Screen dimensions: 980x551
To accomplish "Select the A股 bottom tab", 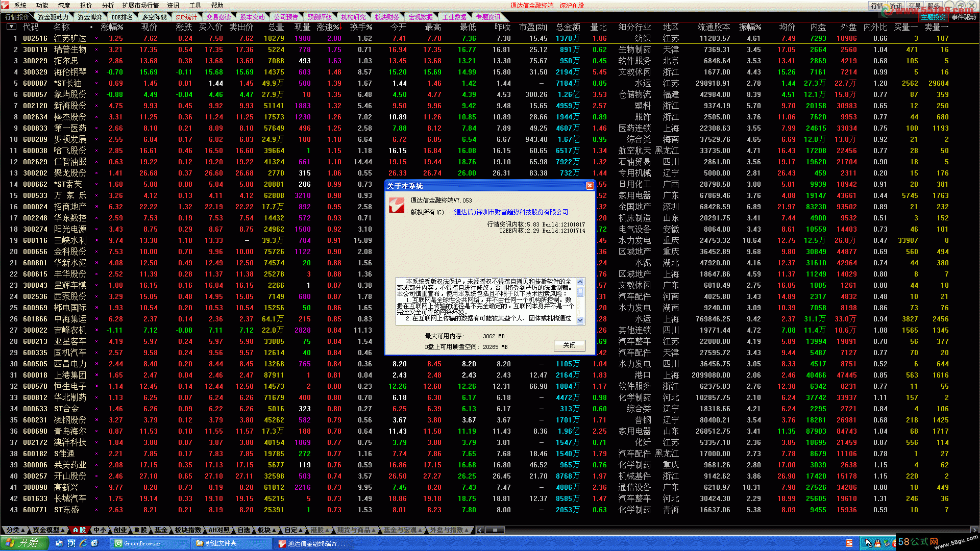I will click(x=79, y=530).
